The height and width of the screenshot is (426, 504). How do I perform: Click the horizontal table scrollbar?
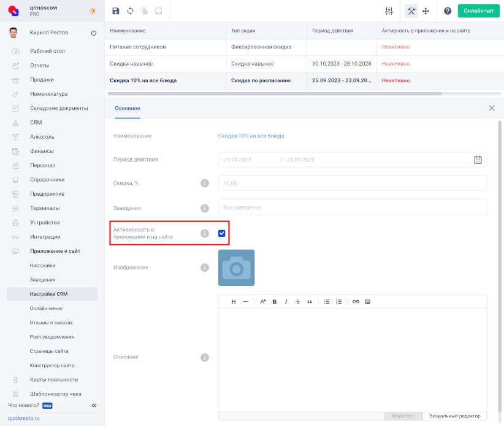pos(275,94)
